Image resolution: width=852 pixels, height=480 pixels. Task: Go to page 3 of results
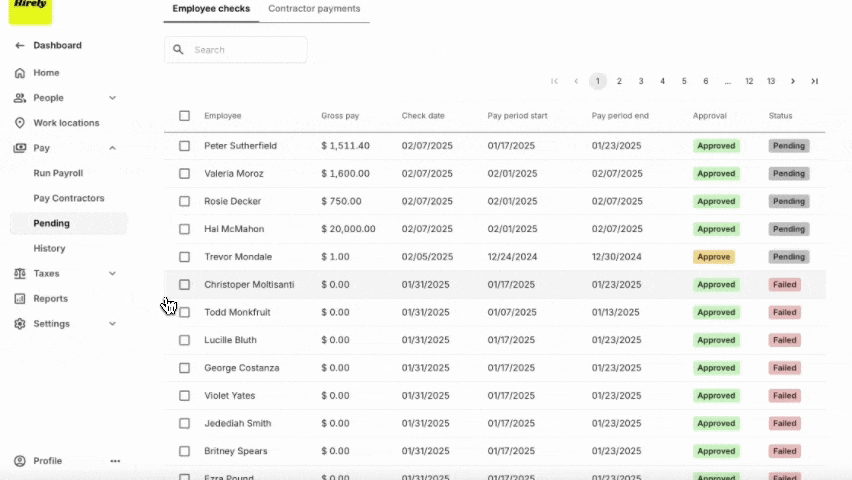coord(641,81)
